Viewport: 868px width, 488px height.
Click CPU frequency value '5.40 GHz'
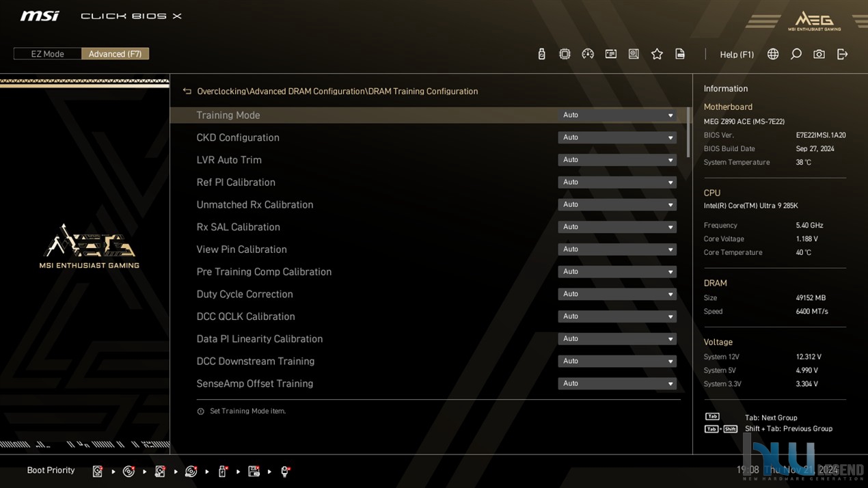(x=809, y=226)
